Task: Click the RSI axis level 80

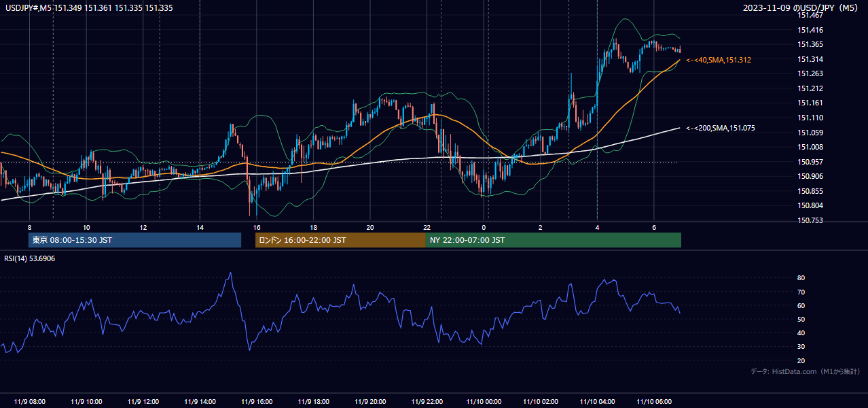Action: (801, 278)
